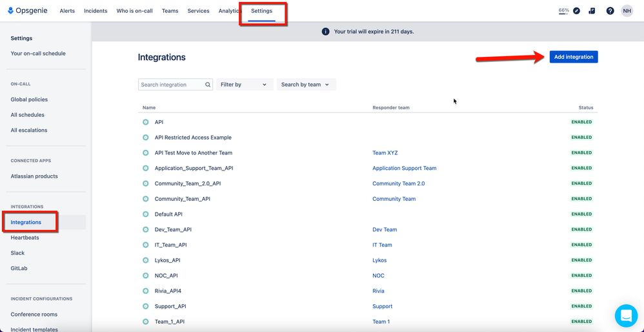Image resolution: width=644 pixels, height=332 pixels.
Task: Click the icon beside Rivia_API4
Action: coord(145,291)
